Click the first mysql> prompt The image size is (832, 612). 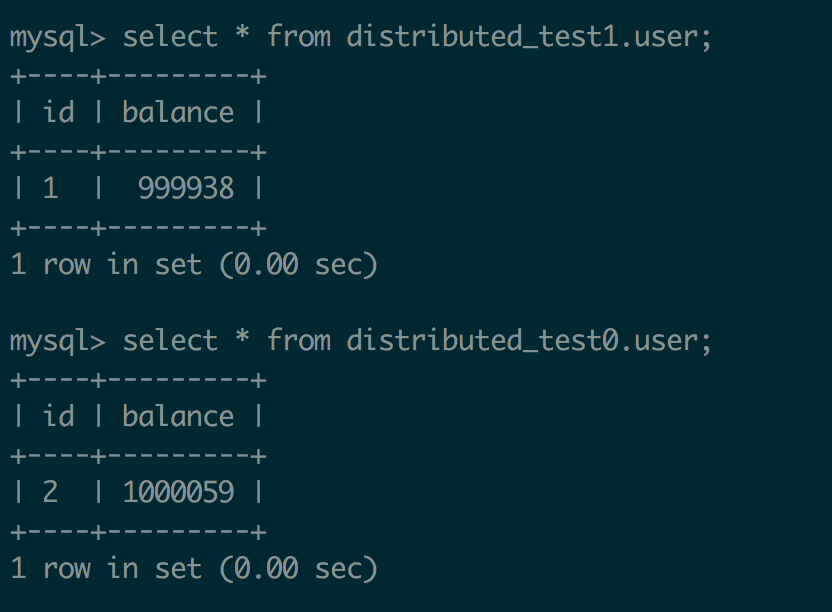click(57, 37)
